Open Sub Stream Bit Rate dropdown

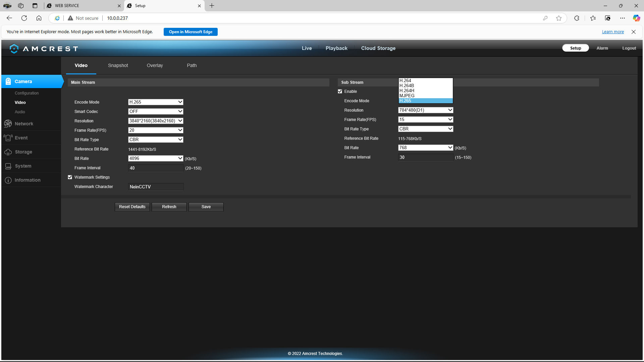click(426, 147)
